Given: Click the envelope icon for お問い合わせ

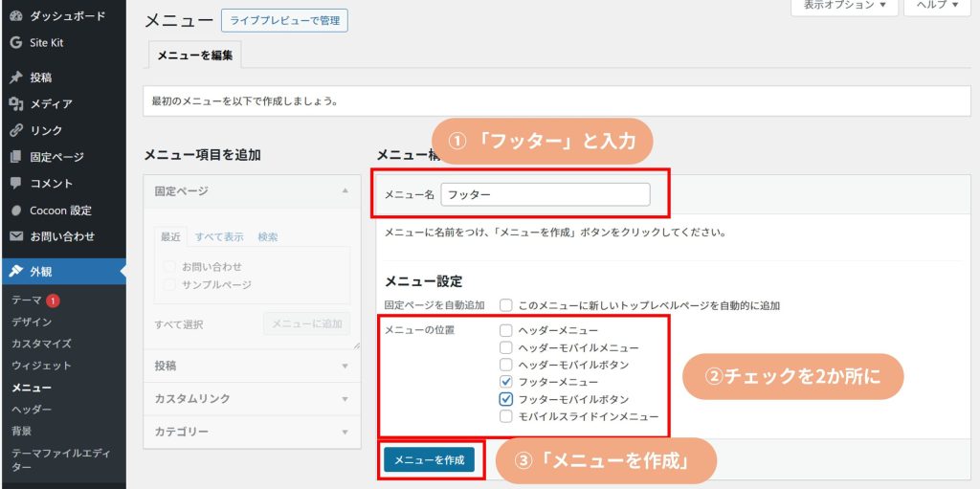Looking at the screenshot, I should click(x=16, y=236).
